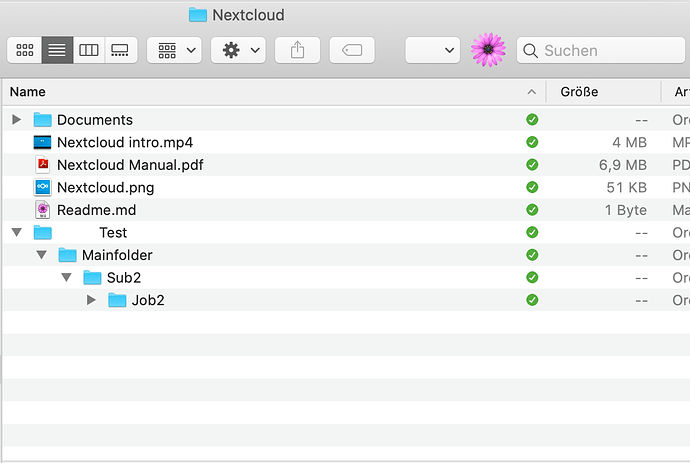Image resolution: width=690 pixels, height=463 pixels.
Task: Click sync checkmark for Nextcloud intro.mp4
Action: coord(532,142)
